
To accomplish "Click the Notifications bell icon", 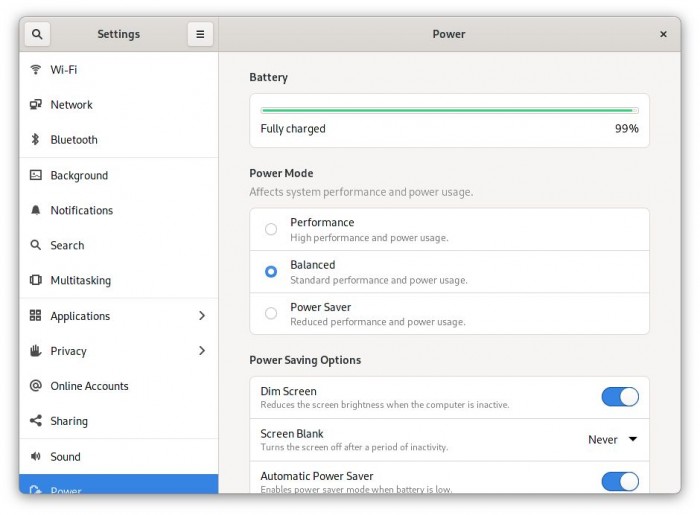I will pyautogui.click(x=36, y=211).
